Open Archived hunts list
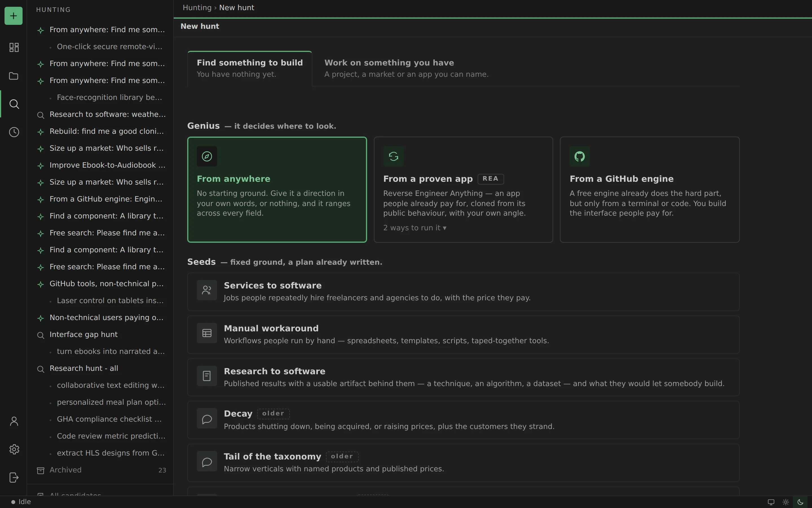The image size is (812, 508). (100, 470)
